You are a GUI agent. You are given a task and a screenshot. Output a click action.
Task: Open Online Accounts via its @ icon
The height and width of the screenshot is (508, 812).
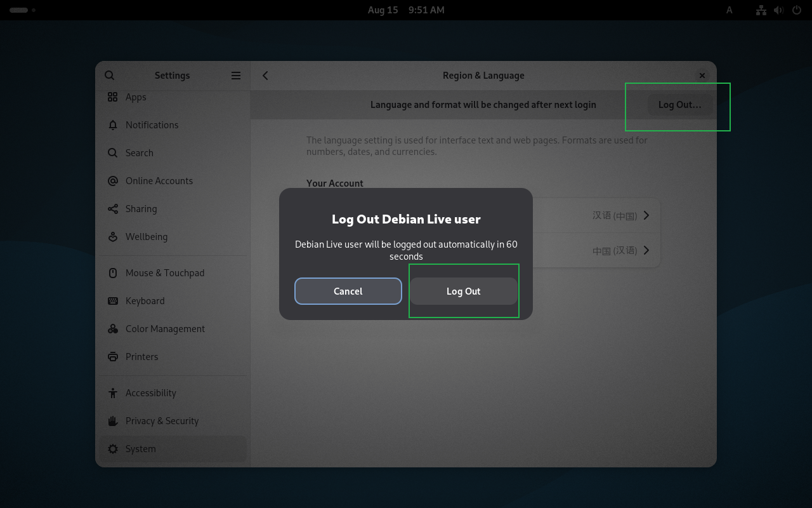coord(113,181)
